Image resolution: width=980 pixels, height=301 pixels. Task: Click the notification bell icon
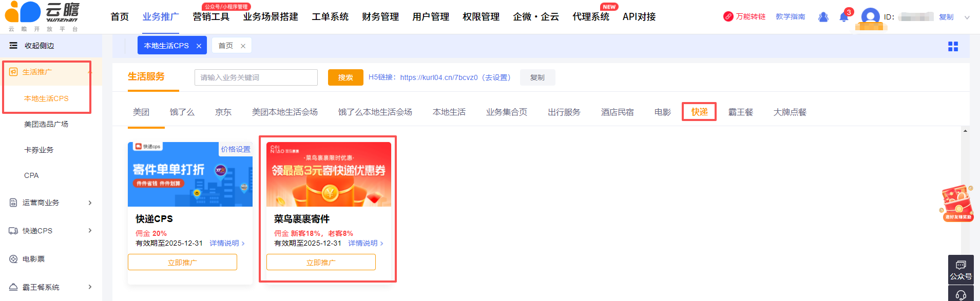[x=843, y=17]
